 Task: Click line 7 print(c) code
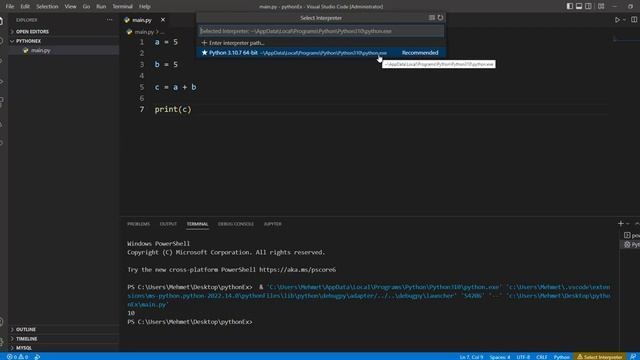coord(173,109)
